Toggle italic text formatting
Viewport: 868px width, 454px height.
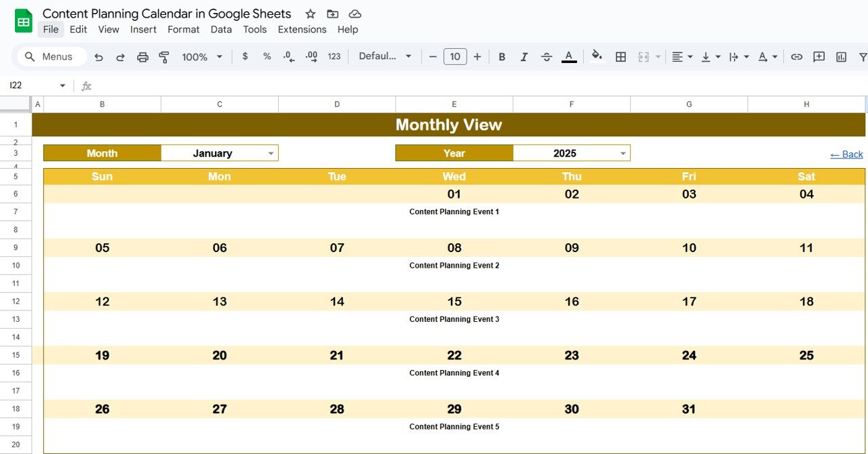pyautogui.click(x=524, y=57)
